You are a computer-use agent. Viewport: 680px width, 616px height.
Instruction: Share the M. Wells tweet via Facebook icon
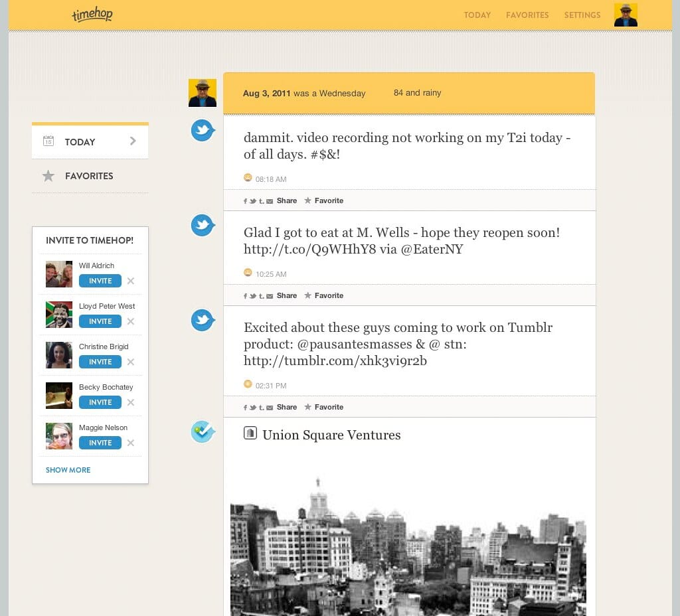(x=246, y=296)
